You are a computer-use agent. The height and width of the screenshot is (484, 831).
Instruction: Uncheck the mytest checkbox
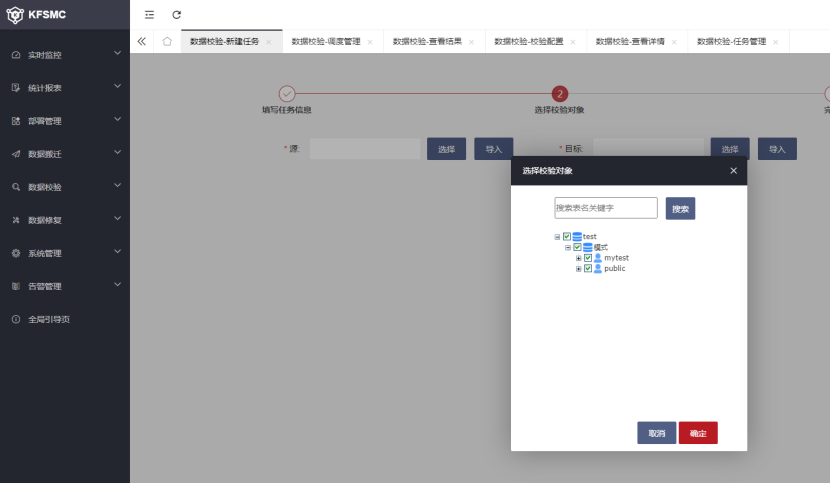coord(588,258)
